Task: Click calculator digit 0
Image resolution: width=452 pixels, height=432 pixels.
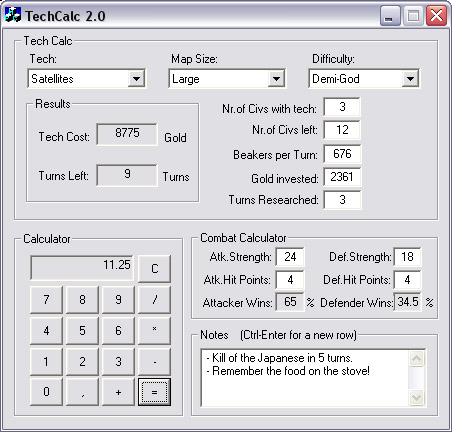Action: [46, 392]
